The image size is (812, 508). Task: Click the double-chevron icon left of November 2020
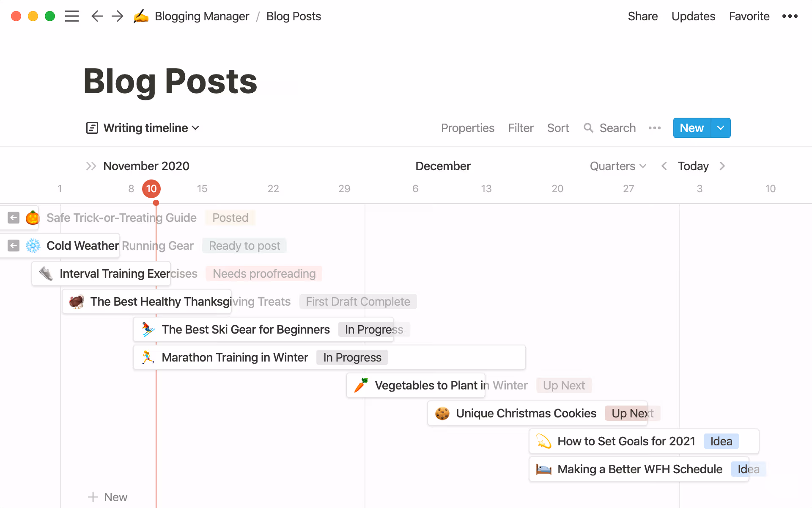(x=91, y=166)
